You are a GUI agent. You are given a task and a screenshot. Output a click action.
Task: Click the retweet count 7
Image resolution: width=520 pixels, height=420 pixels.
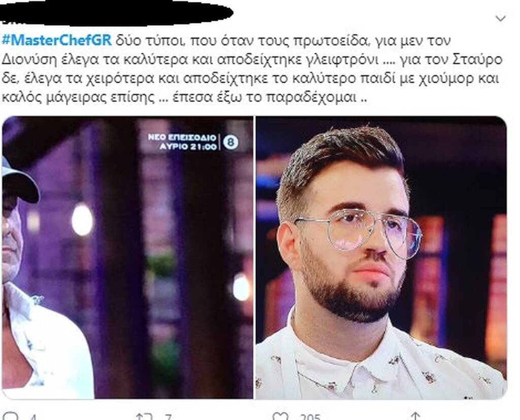point(168,417)
